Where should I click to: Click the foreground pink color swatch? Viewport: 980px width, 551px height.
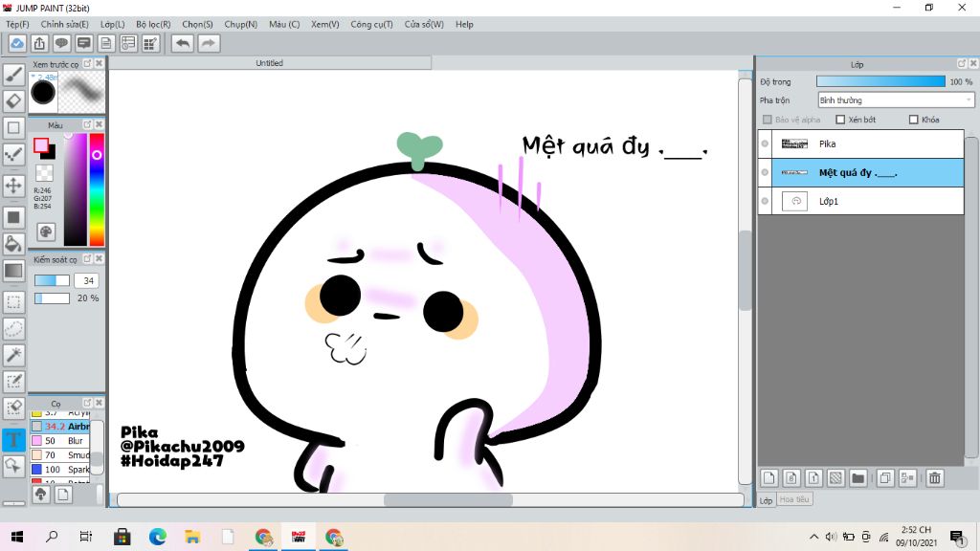[x=40, y=145]
